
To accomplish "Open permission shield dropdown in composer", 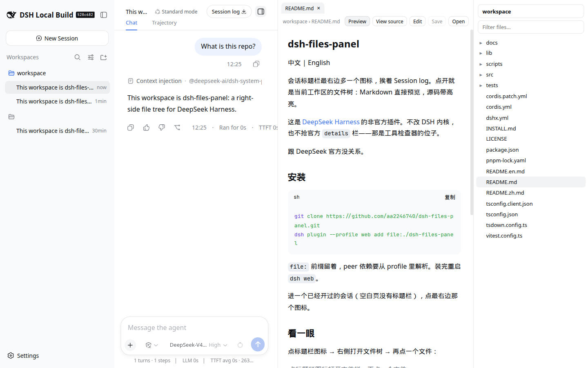I will point(151,345).
